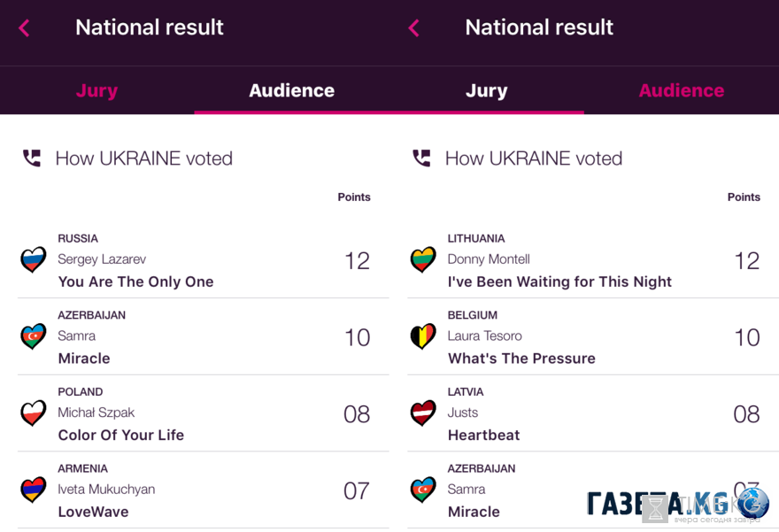Select Michał Szpak Color Of Your Life entry
The height and width of the screenshot is (532, 779).
click(204, 413)
